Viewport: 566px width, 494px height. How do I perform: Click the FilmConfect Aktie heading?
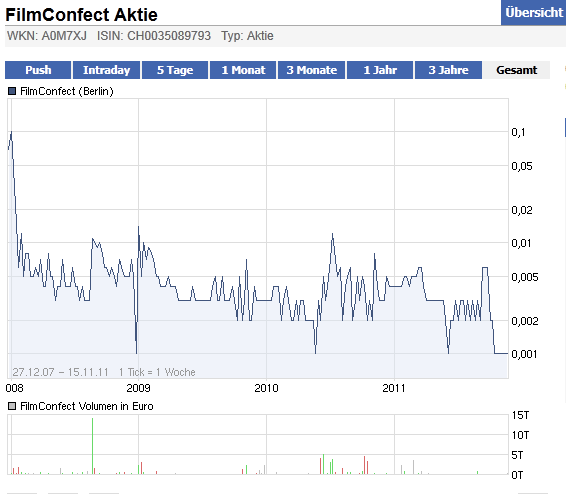point(82,15)
